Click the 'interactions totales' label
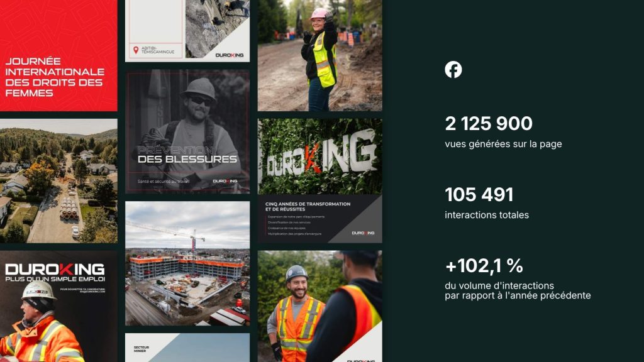644x362 pixels. coord(487,215)
